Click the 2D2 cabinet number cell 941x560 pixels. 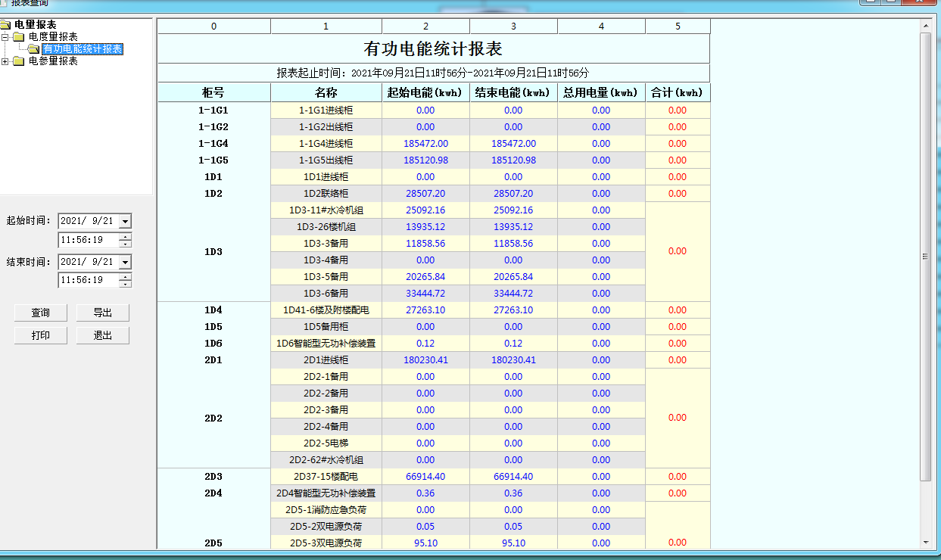(x=213, y=418)
